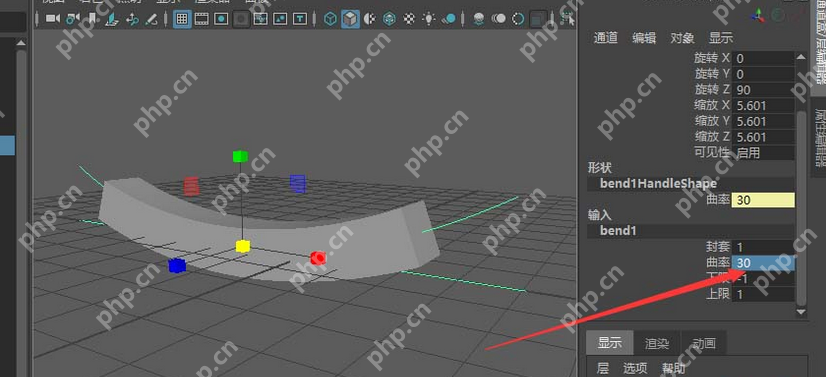Open the 选项 menu in layer editor
The height and width of the screenshot is (377, 826).
click(635, 369)
